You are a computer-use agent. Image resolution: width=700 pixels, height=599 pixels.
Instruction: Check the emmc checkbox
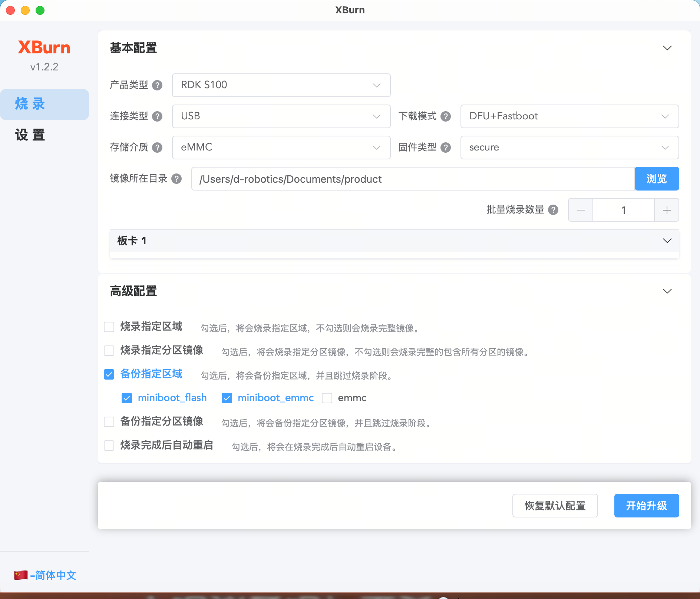pyautogui.click(x=327, y=398)
